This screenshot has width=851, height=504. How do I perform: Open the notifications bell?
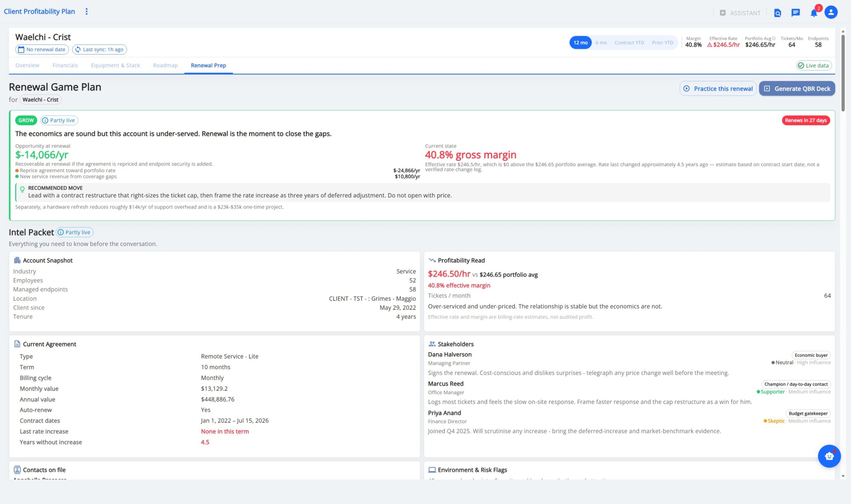[814, 13]
